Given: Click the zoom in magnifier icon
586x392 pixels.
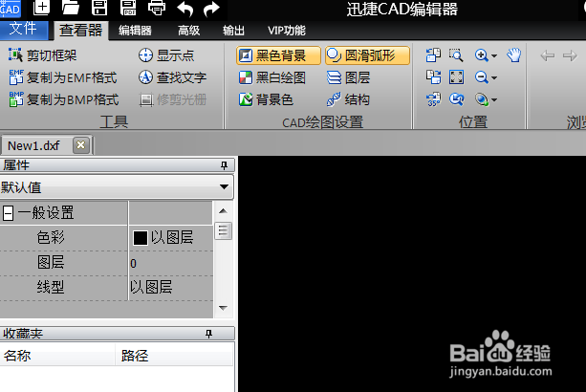Looking at the screenshot, I should (482, 55).
